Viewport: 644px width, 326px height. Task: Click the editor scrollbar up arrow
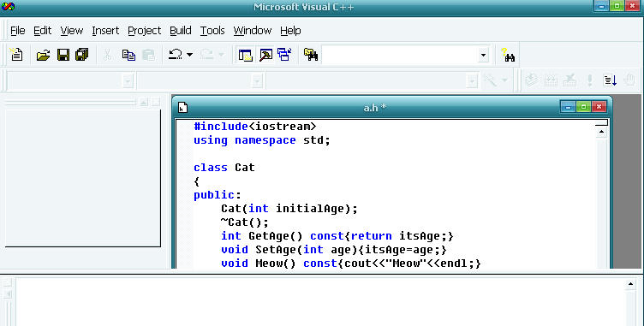tap(601, 132)
